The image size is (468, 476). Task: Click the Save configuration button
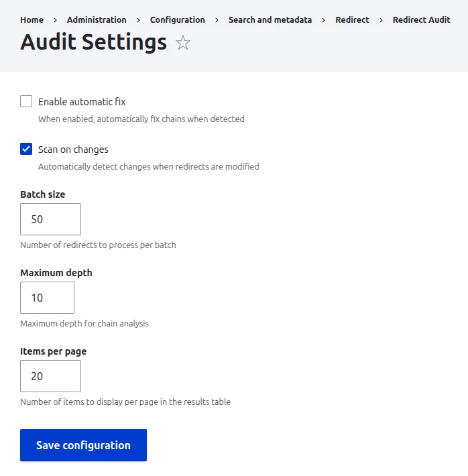click(83, 445)
